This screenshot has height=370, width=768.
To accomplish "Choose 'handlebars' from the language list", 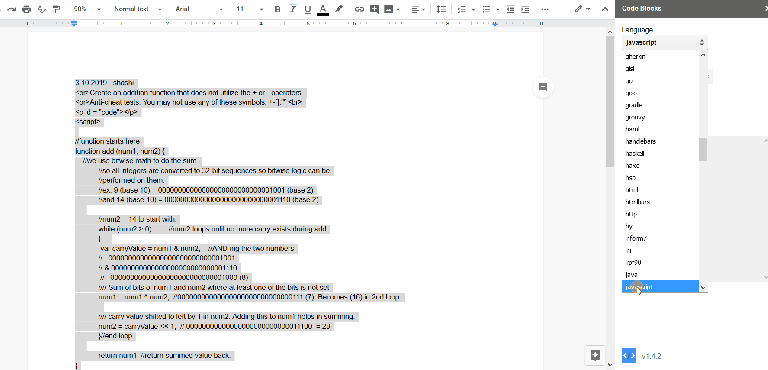I will coord(660,141).
